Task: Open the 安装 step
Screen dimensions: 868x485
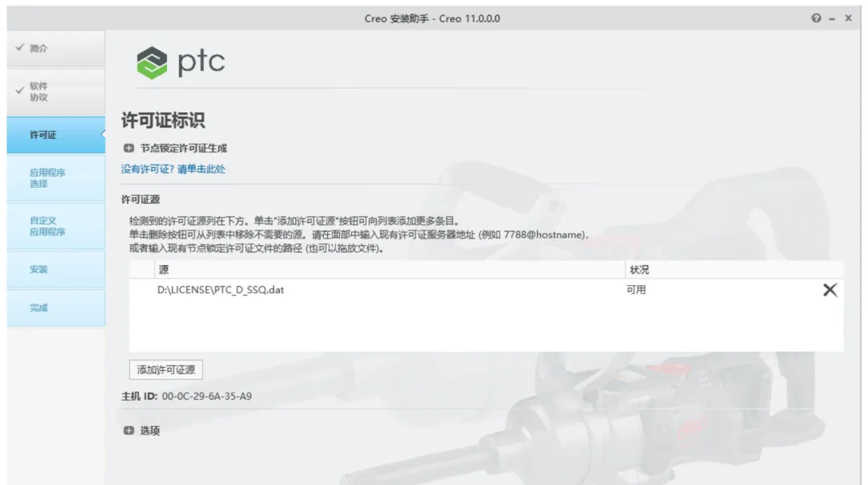Action: click(56, 269)
